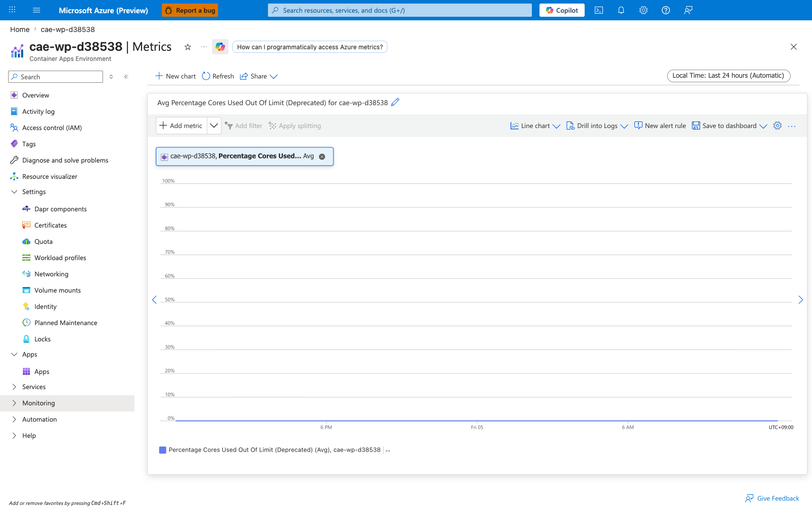Open portal settings gear in header
This screenshot has width=812, height=508.
(644, 10)
